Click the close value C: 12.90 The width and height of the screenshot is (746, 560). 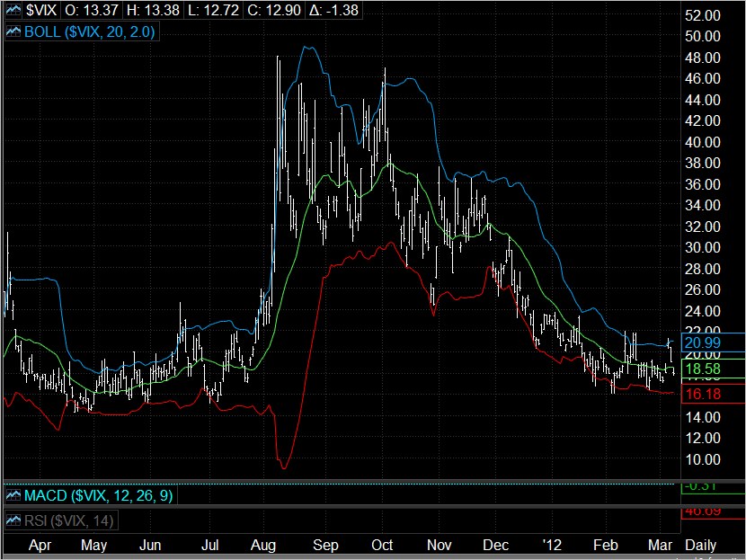pos(274,10)
